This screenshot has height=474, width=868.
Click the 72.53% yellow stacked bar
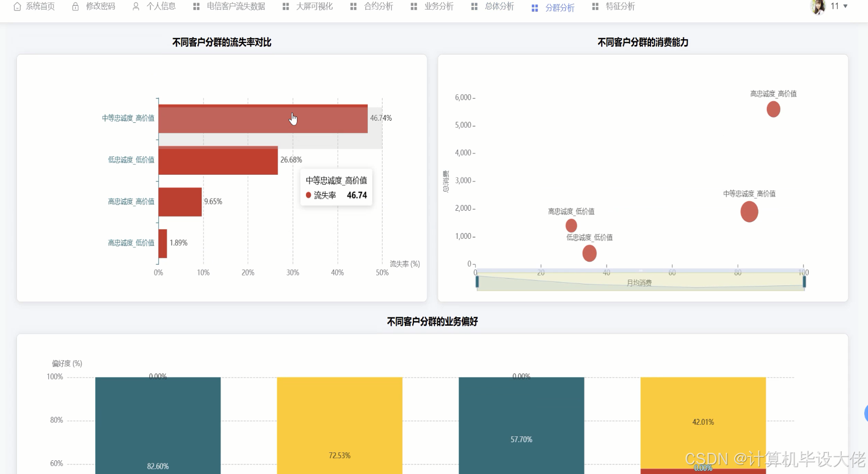point(339,425)
